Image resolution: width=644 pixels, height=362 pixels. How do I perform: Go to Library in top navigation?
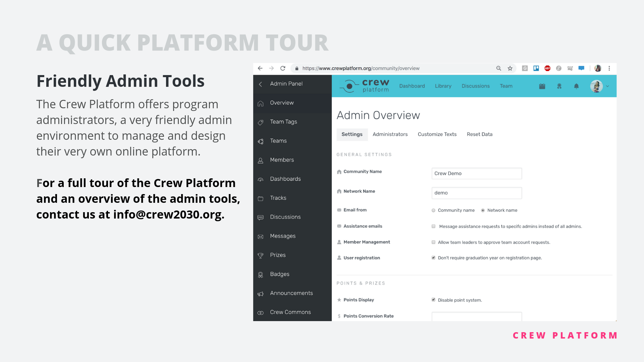click(x=443, y=86)
